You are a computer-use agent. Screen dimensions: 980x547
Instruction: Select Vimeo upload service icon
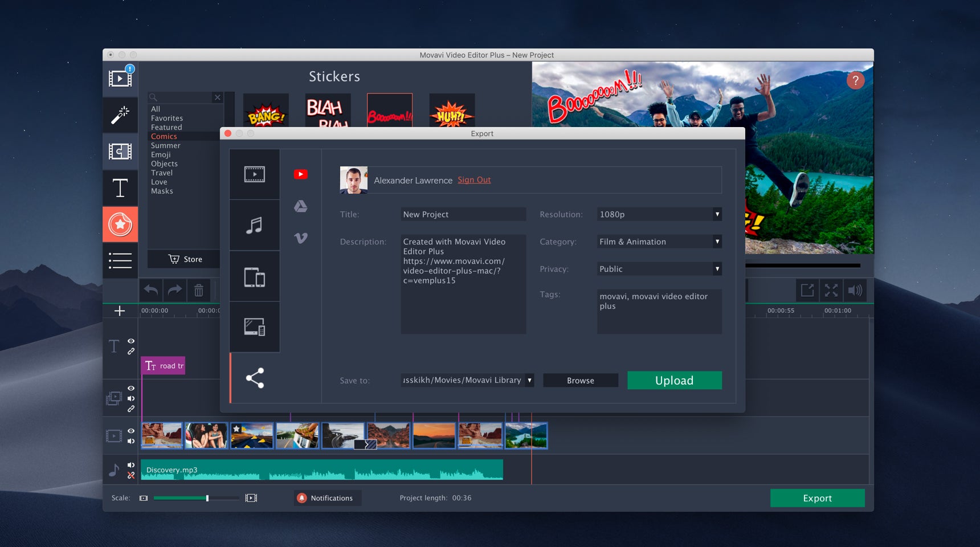coord(301,238)
